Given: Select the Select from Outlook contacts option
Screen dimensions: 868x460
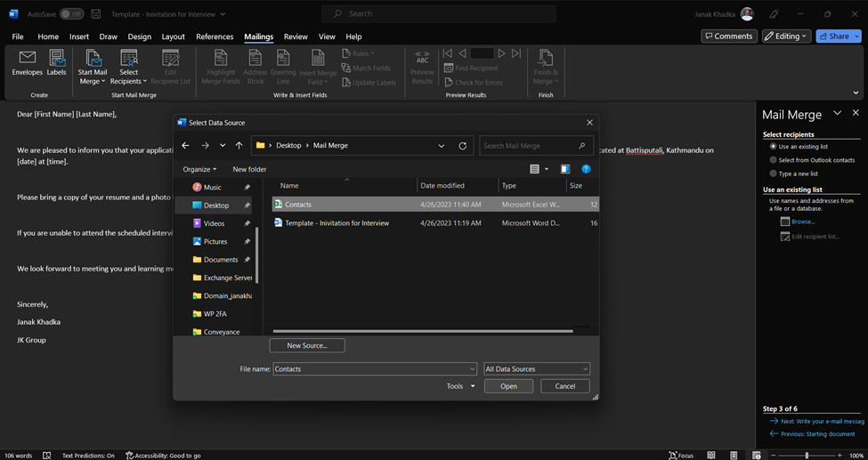Looking at the screenshot, I should pyautogui.click(x=774, y=160).
